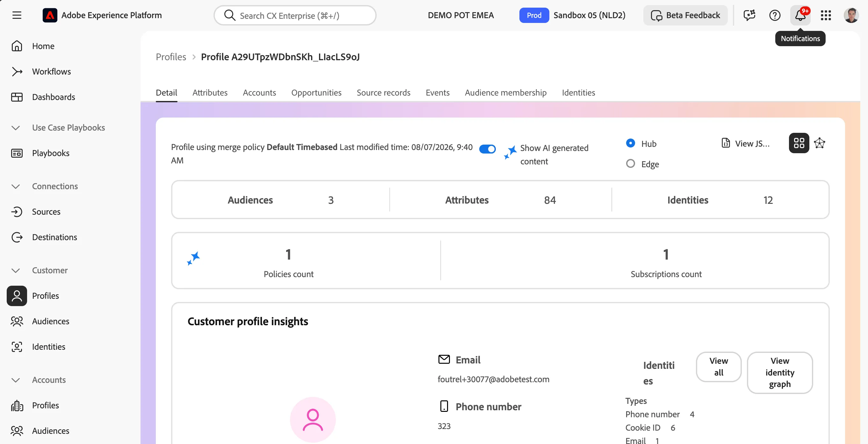Open Destinations in the sidebar
This screenshot has height=444, width=868.
click(54, 237)
